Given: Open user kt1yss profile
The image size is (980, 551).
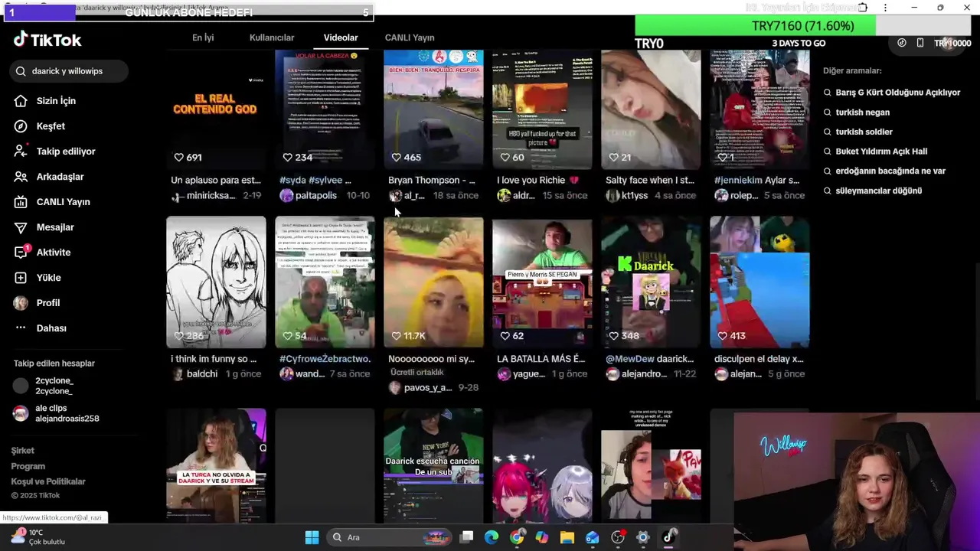Looking at the screenshot, I should pos(628,196).
